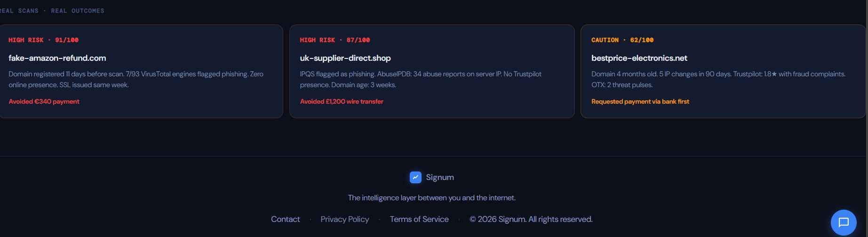
Task: Open the Contact link
Action: [x=285, y=219]
